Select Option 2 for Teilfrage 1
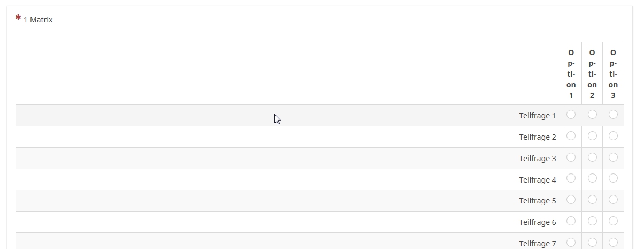644x249 pixels. coord(592,115)
